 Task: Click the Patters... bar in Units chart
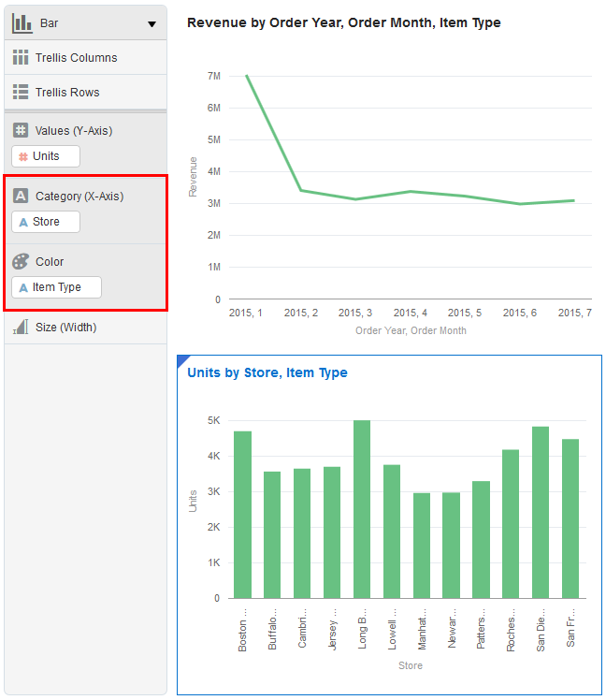pyautogui.click(x=481, y=540)
